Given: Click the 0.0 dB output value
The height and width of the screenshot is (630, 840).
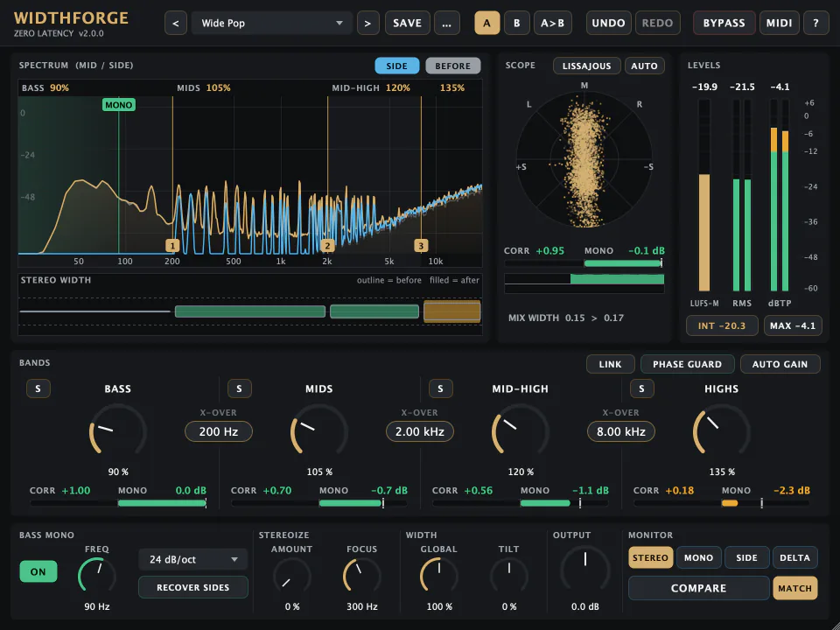Looking at the screenshot, I should 585,607.
